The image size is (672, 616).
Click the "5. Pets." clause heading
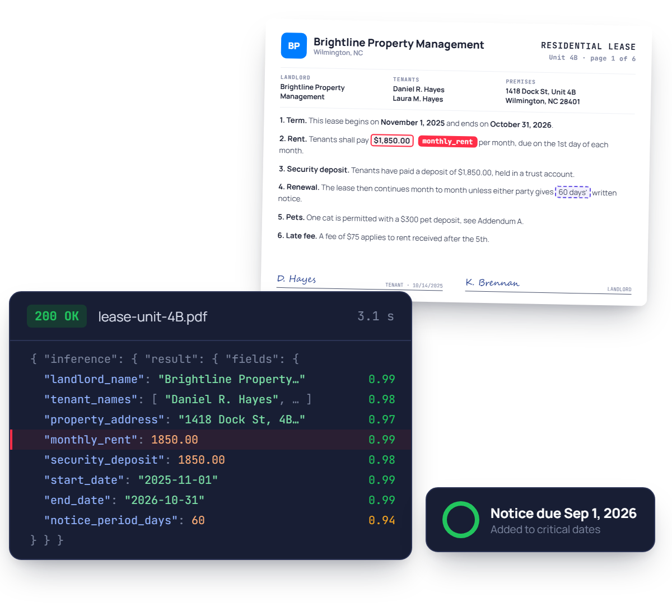[291, 217]
